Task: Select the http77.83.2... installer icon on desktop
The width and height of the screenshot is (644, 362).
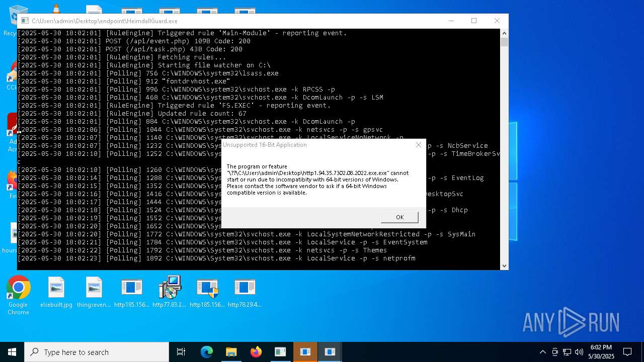Action: click(x=170, y=292)
